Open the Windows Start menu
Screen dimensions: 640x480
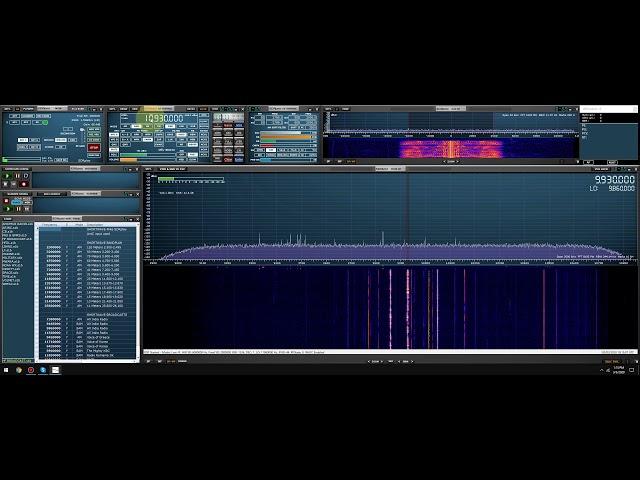pos(6,370)
